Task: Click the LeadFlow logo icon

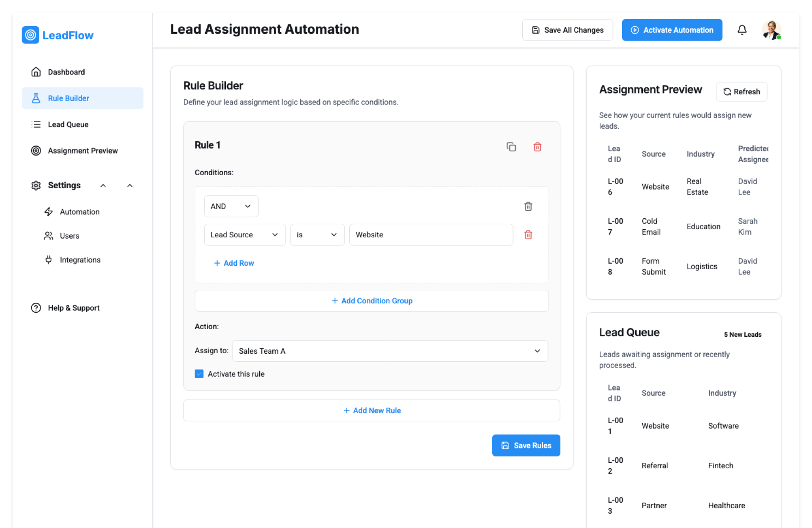Action: point(30,35)
